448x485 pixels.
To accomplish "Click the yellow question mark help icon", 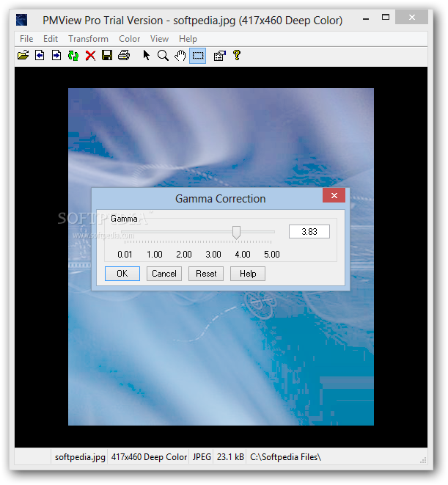I will coord(237,56).
